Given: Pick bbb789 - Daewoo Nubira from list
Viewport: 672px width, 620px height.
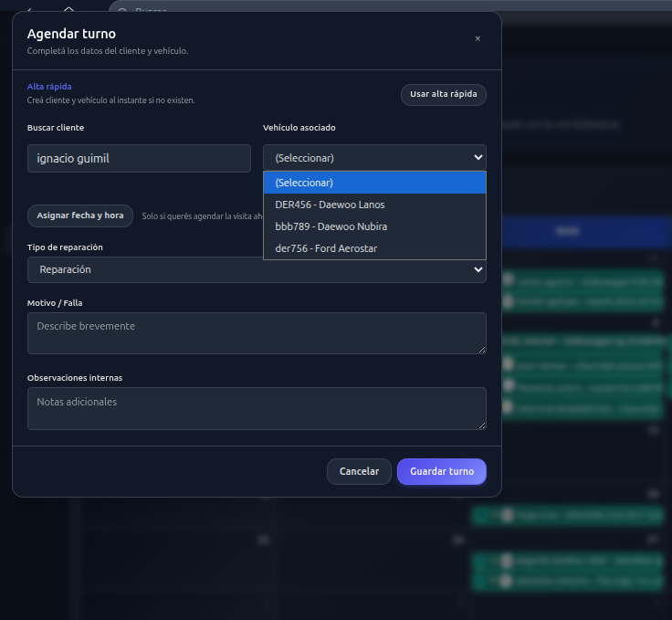Looking at the screenshot, I should [x=374, y=226].
